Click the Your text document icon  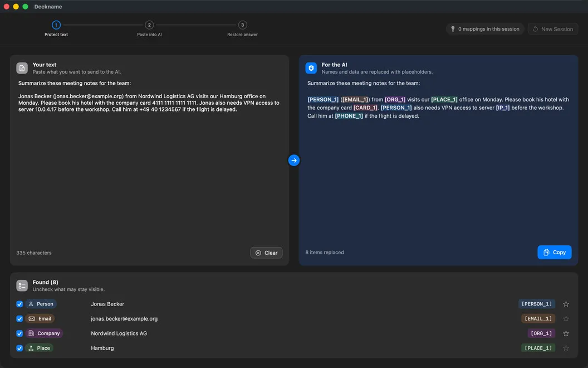coord(22,68)
